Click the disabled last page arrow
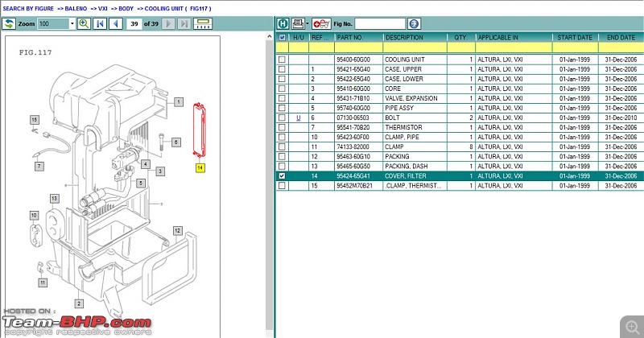The image size is (644, 338). coord(184,23)
